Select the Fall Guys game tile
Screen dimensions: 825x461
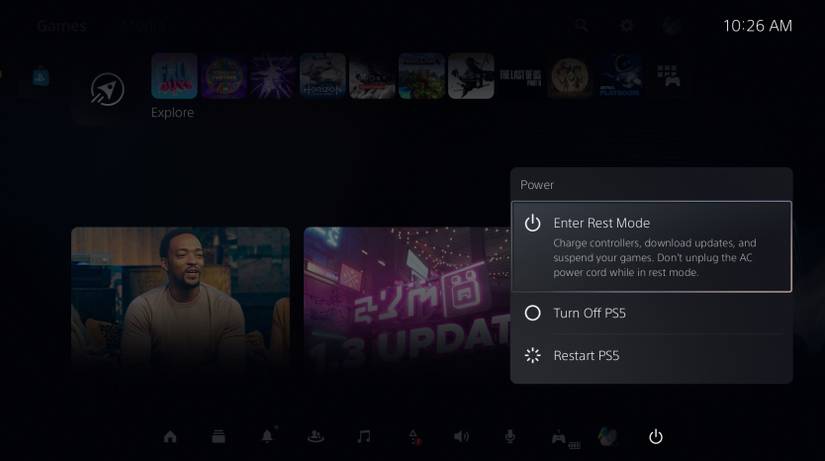pos(174,76)
